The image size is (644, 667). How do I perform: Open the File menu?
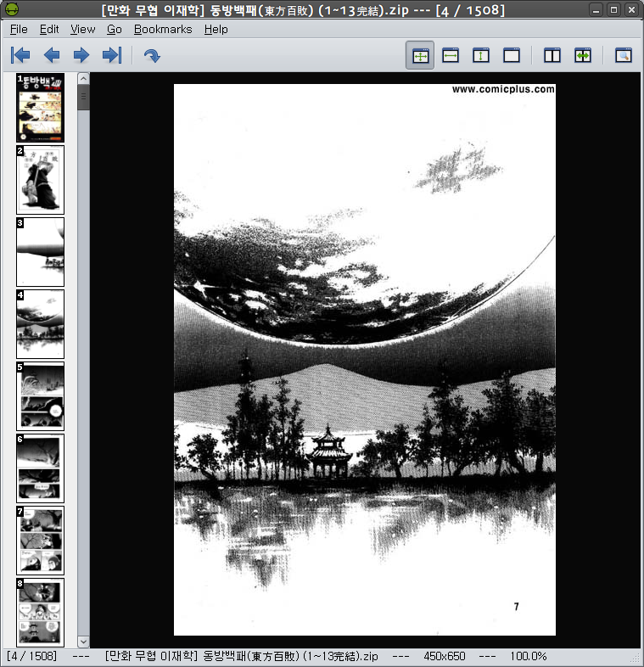click(19, 29)
